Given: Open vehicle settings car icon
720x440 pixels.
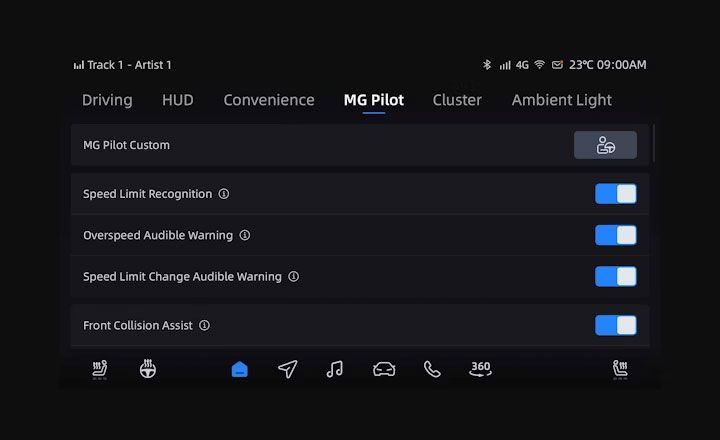Looking at the screenshot, I should (x=384, y=370).
